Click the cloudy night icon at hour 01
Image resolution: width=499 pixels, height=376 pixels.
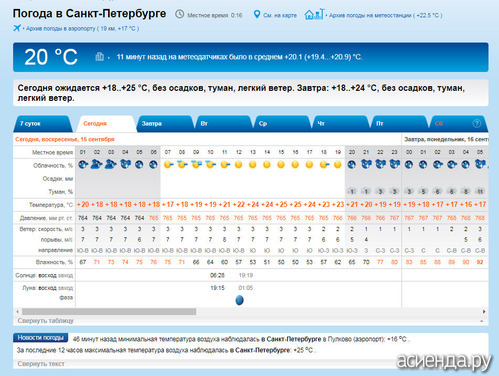tap(83, 164)
